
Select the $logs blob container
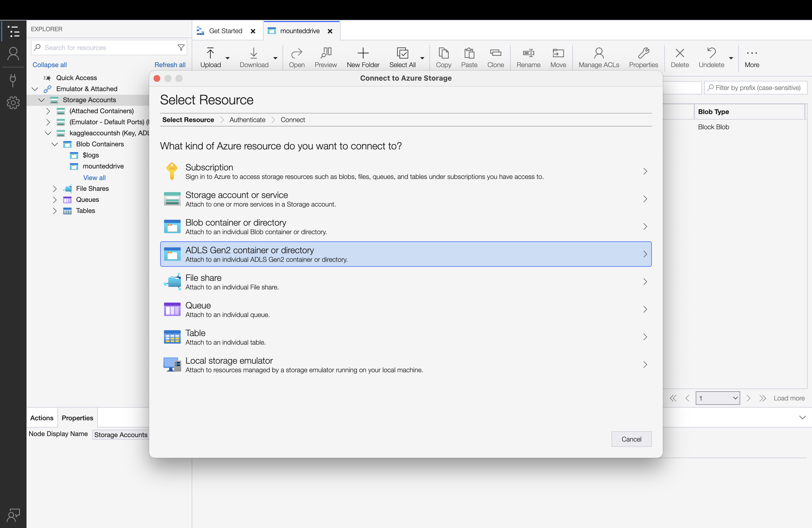[x=90, y=155]
